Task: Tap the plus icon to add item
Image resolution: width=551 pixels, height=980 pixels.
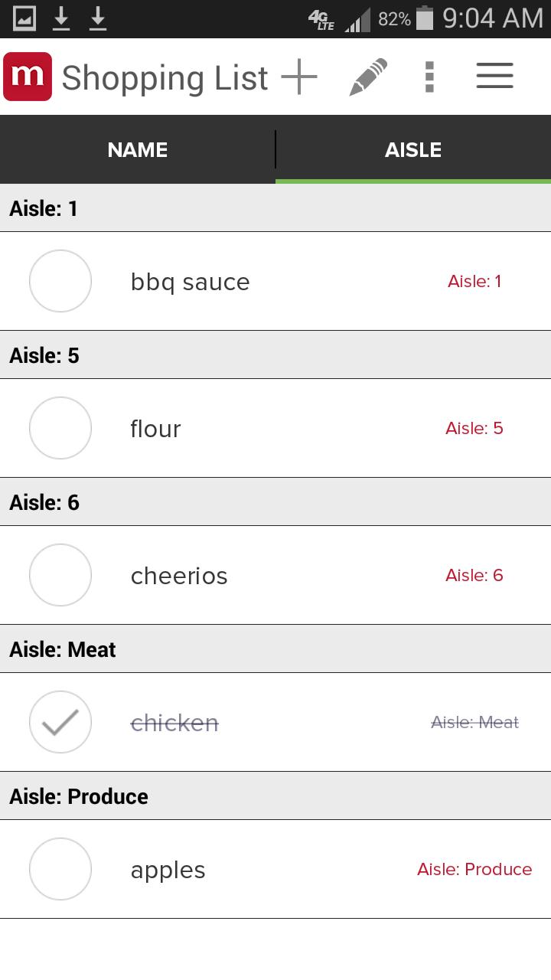Action: point(299,77)
